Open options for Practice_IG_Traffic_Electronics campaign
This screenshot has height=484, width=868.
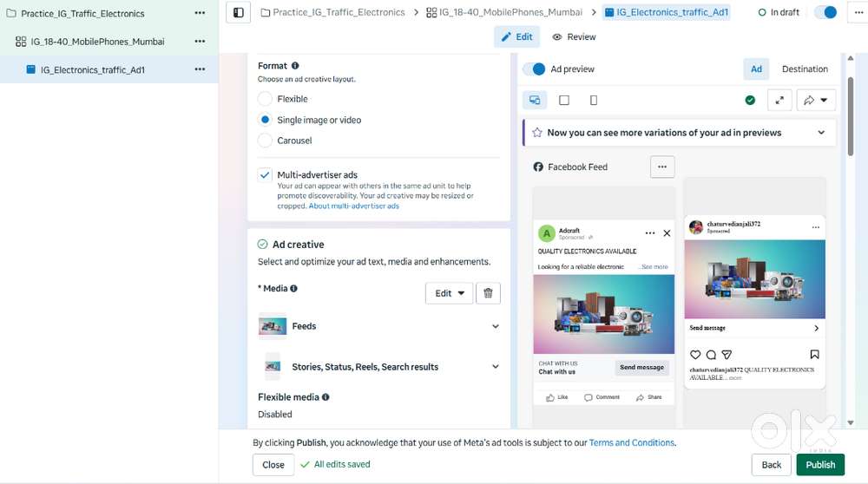coord(200,14)
